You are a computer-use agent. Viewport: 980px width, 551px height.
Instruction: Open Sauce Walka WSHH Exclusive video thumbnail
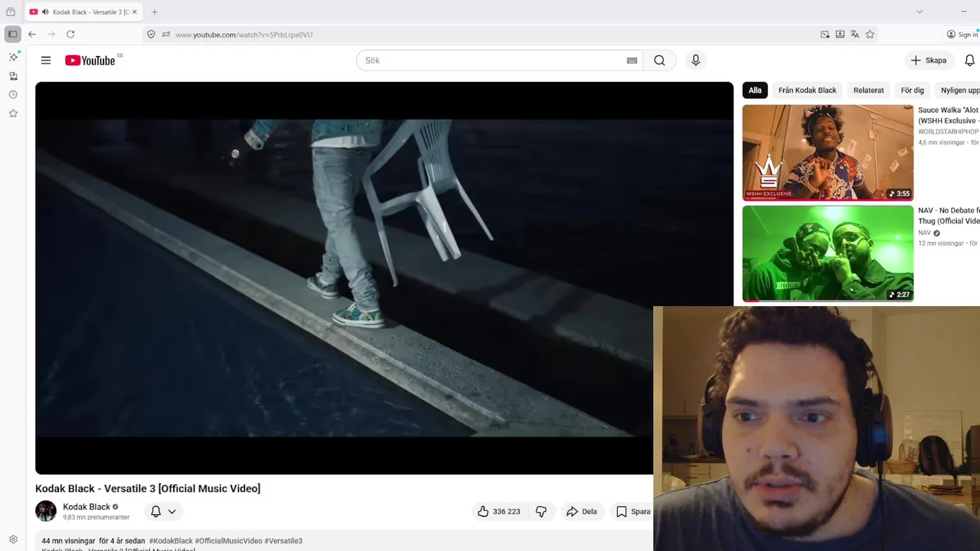tap(828, 152)
